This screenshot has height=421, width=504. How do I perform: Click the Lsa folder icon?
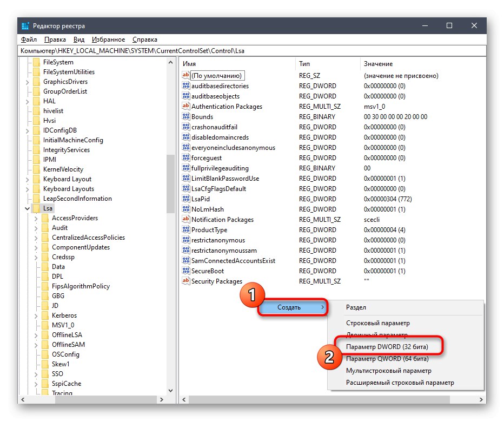pos(37,208)
